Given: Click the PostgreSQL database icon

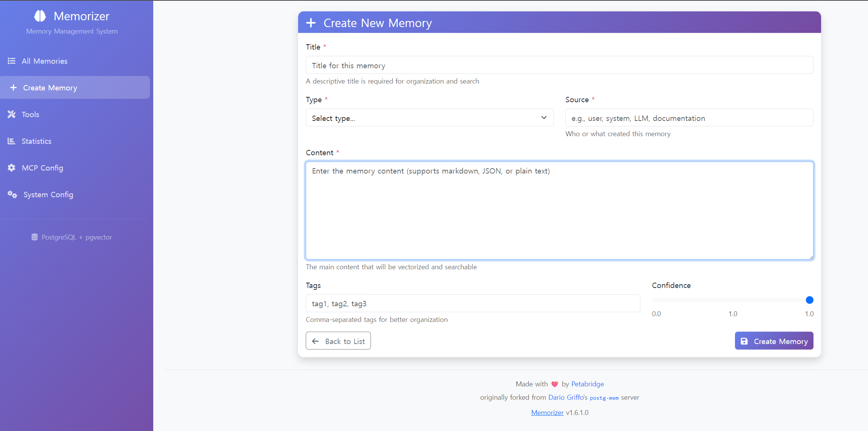Looking at the screenshot, I should [34, 237].
